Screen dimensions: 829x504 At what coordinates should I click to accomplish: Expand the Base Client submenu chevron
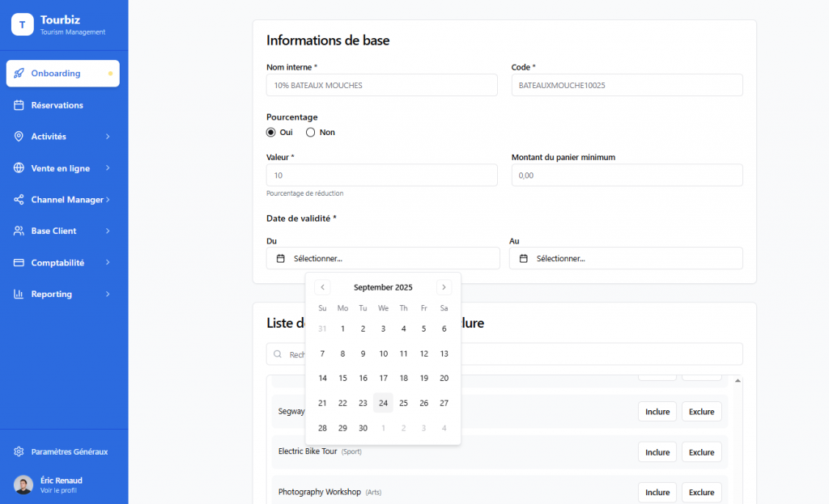point(108,231)
